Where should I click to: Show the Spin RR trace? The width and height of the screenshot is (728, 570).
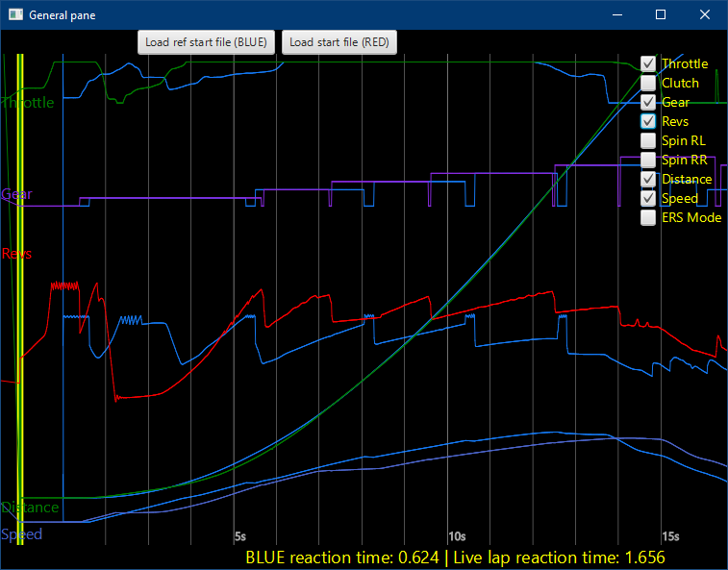pos(649,160)
